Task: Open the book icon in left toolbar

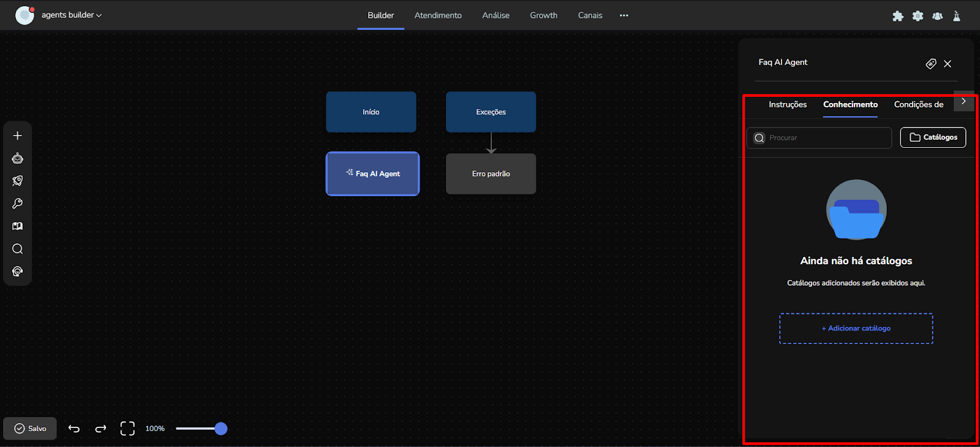Action: pos(18,226)
